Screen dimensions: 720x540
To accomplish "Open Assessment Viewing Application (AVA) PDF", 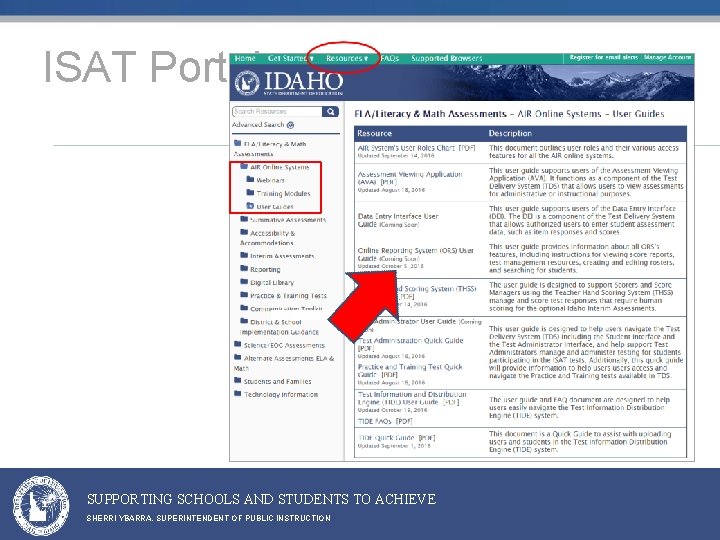I will point(410,178).
